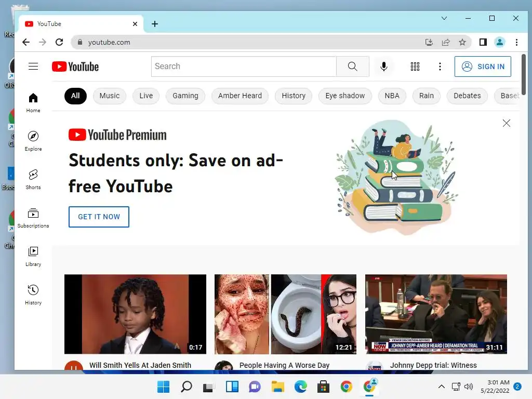
Task: Open the YouTube apps grid
Action: (415, 66)
